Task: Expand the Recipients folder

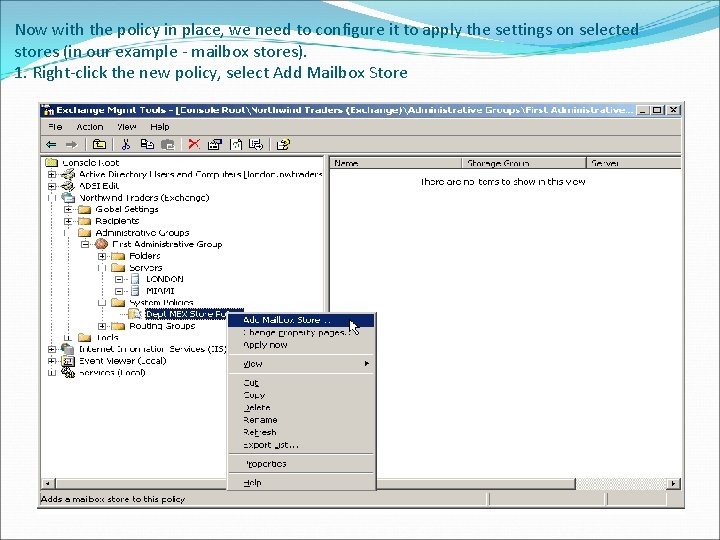Action: [68, 221]
